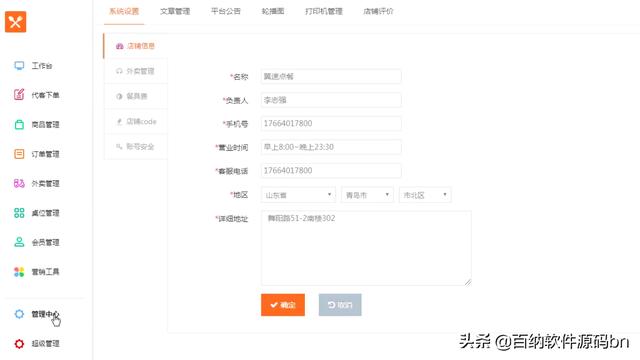The height and width of the screenshot is (360, 640).
Task: Select the 订单管理 list icon
Action: click(19, 154)
